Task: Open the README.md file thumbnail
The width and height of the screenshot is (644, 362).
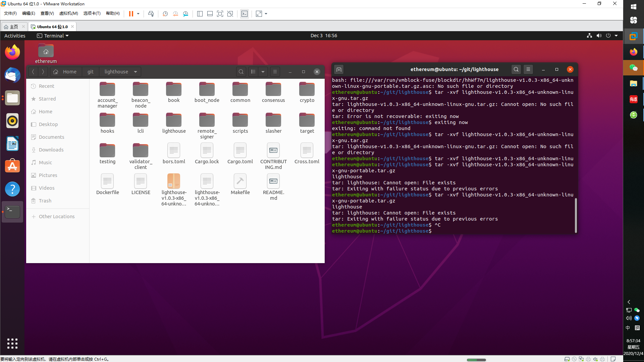Action: click(273, 181)
